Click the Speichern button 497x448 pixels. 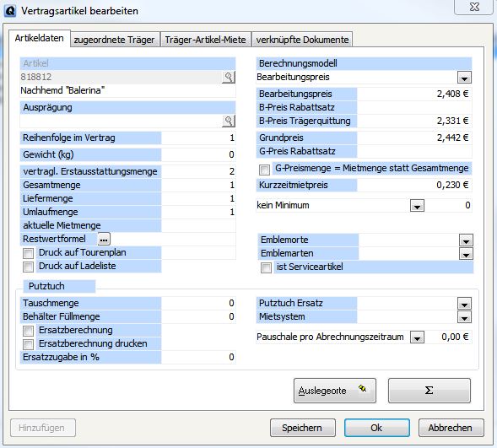click(x=303, y=428)
